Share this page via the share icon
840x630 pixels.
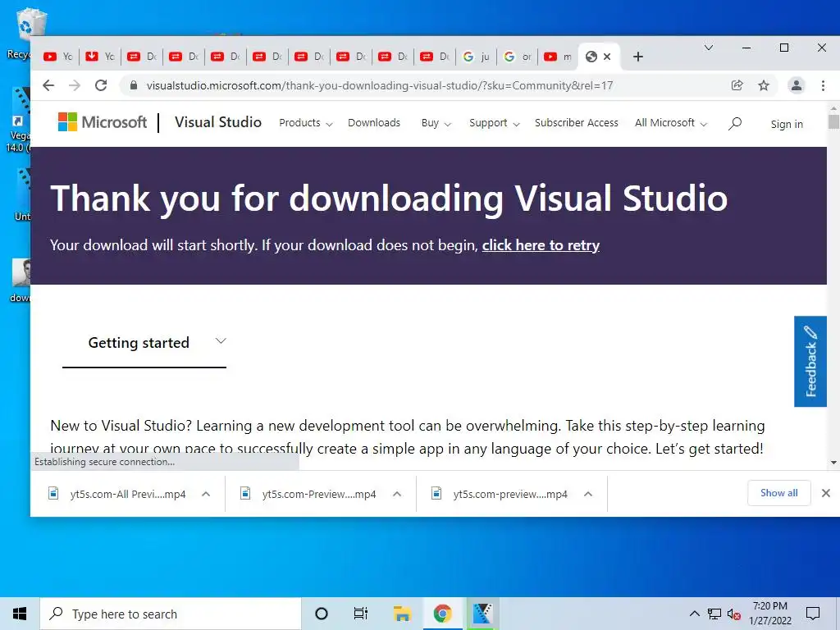[x=737, y=85]
